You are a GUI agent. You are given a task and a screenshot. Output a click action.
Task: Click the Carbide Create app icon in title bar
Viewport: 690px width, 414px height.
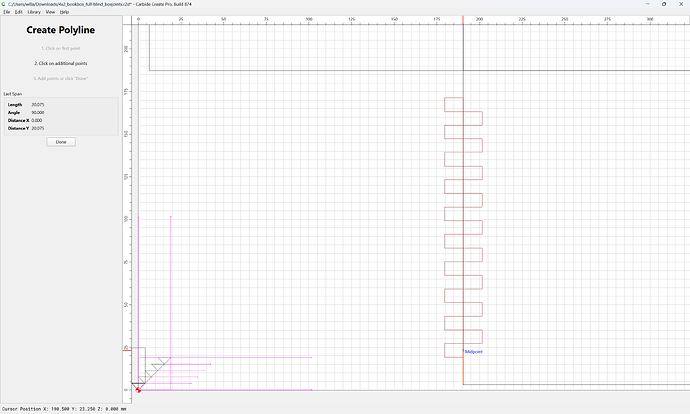coord(4,4)
